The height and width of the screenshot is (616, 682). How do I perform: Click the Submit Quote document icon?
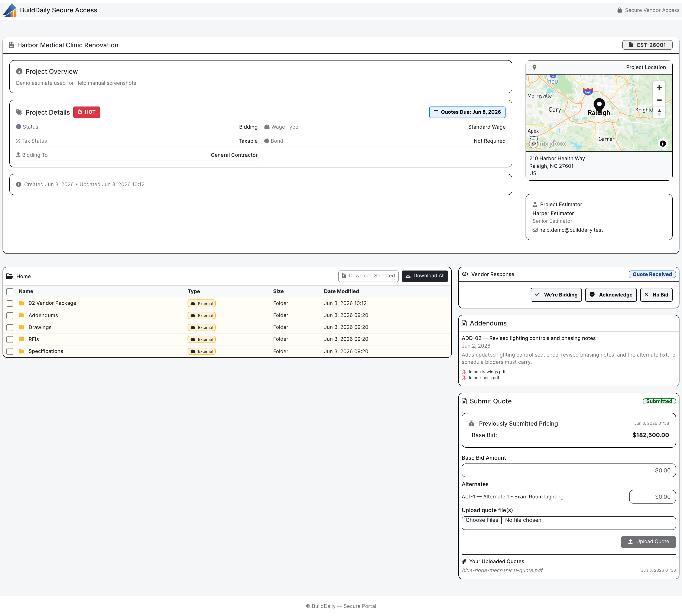coord(464,401)
